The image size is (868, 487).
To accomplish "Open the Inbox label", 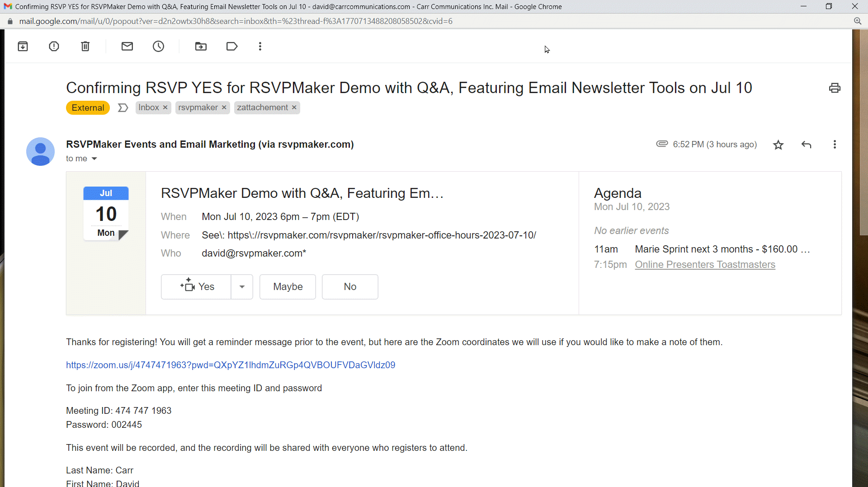I will [x=148, y=108].
